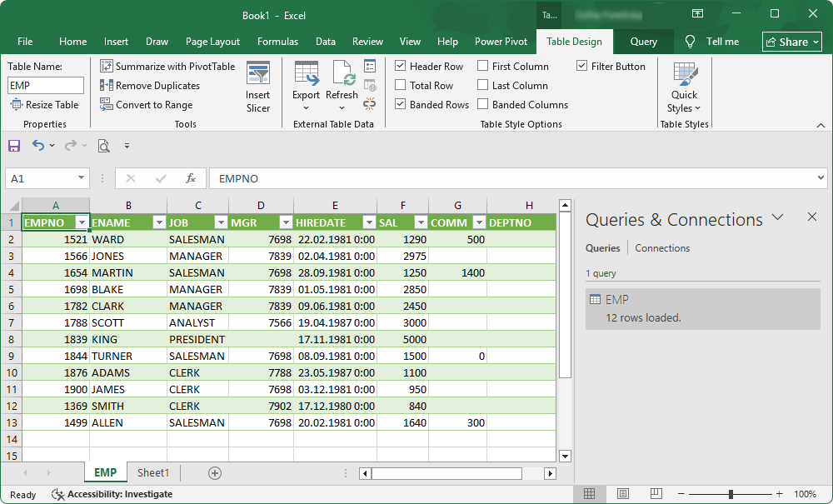The height and width of the screenshot is (504, 833).
Task: Enable the First Column checkbox
Action: [x=483, y=66]
